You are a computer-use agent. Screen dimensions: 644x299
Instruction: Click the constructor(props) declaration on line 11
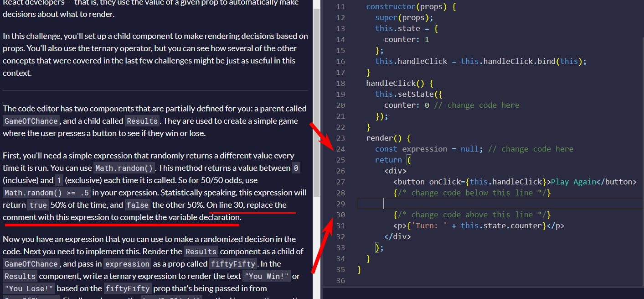[x=411, y=6]
